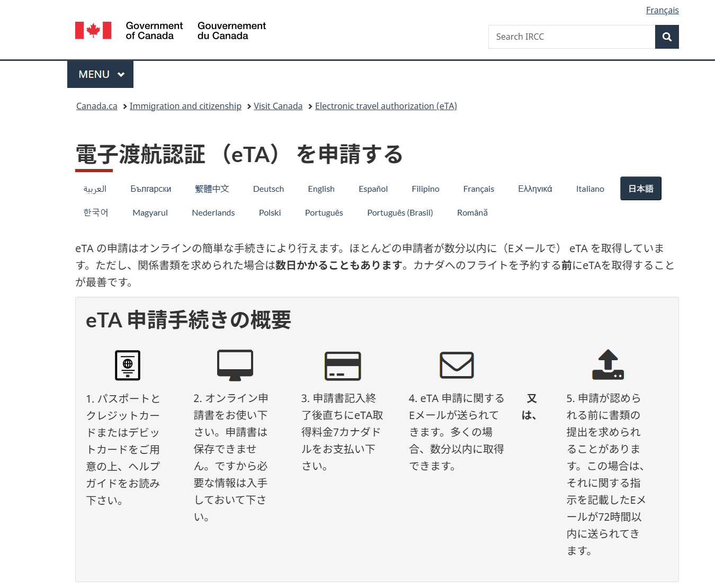
Task: Click the Government of Canada wordmark
Action: coord(196,31)
